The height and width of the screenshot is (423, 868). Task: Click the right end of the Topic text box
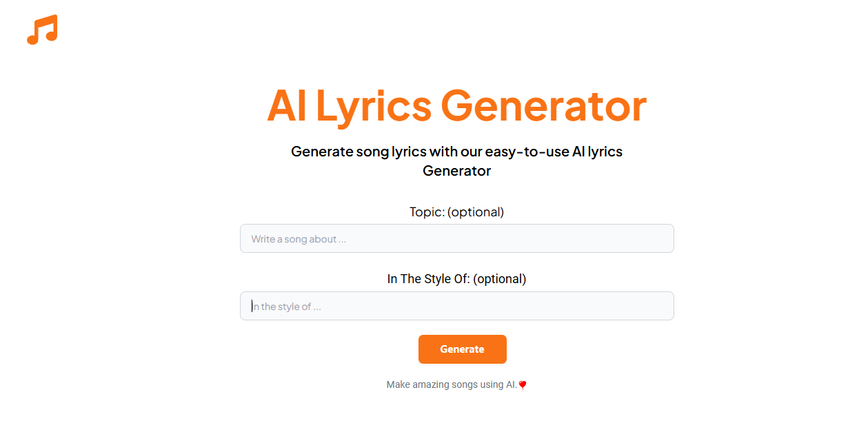coord(655,239)
